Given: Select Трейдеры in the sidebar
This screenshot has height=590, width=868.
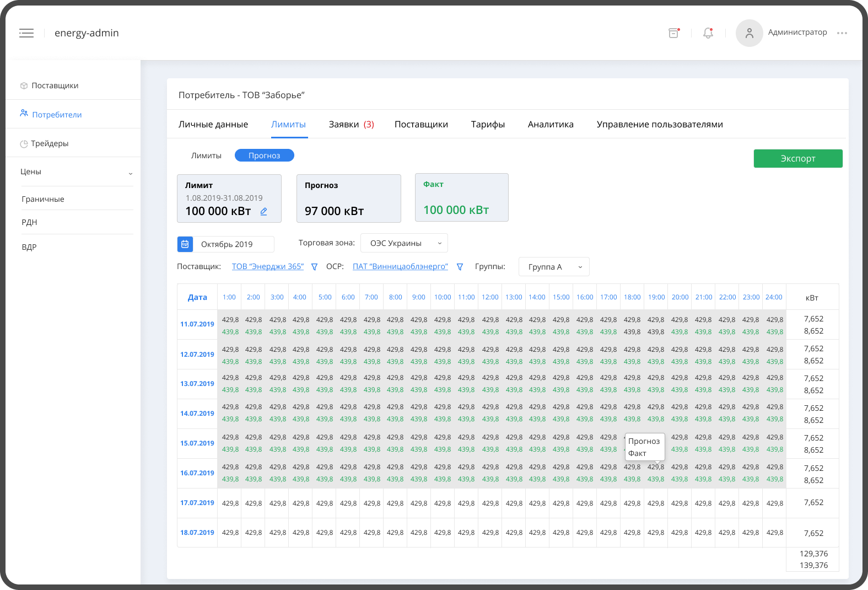Looking at the screenshot, I should tap(50, 143).
